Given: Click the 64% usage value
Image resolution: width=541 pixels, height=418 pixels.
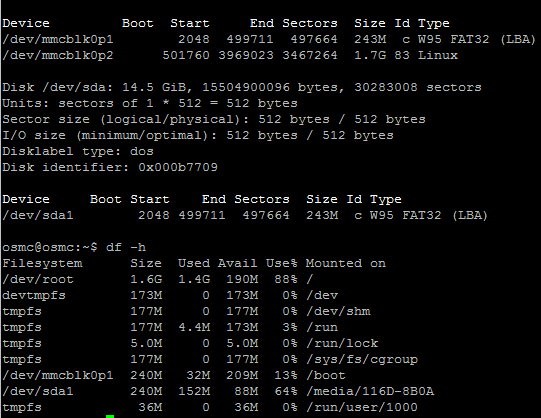Looking at the screenshot, I should pyautogui.click(x=286, y=391).
